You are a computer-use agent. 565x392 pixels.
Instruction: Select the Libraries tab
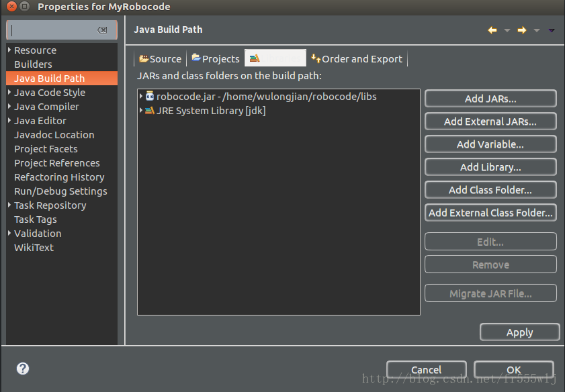coord(275,58)
